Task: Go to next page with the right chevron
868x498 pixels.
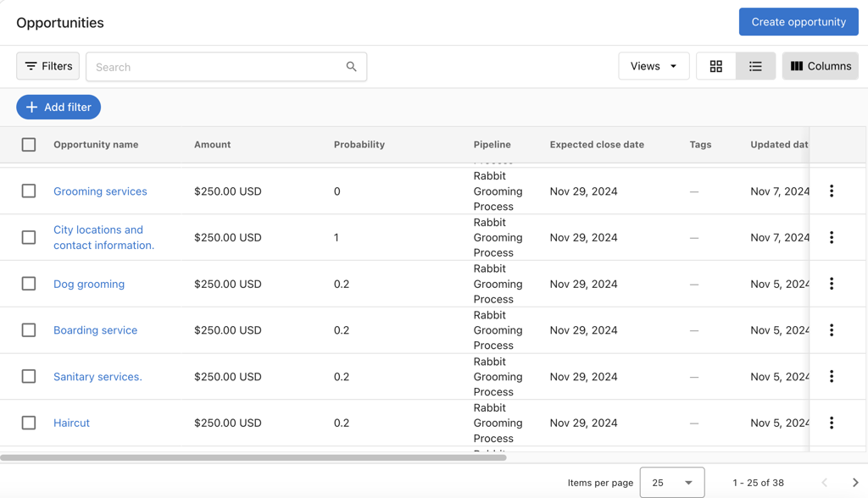Action: click(854, 483)
